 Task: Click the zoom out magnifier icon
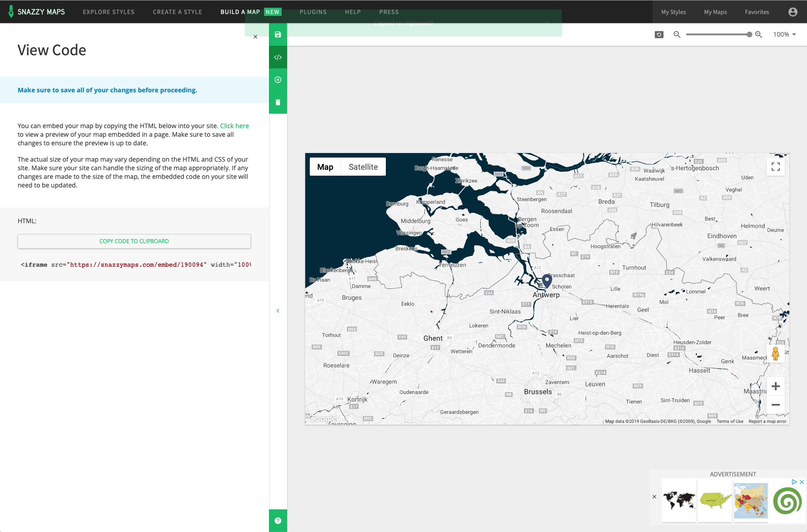pos(677,34)
